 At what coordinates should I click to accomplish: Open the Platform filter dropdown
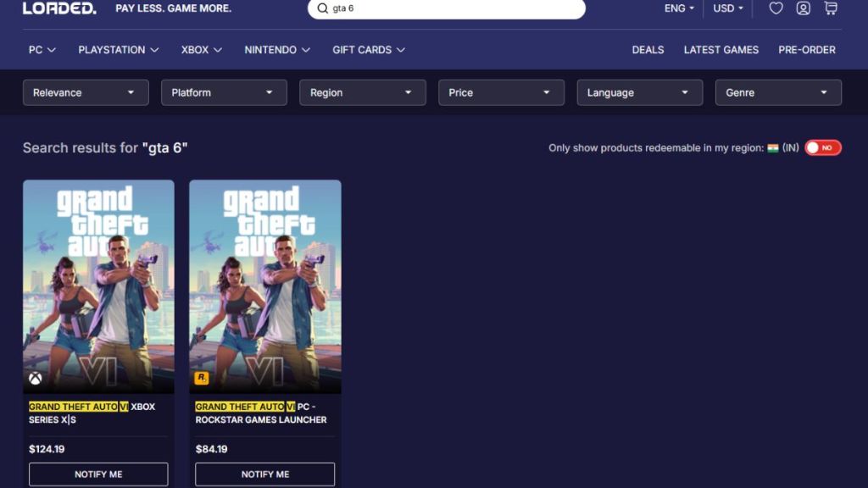coord(223,92)
